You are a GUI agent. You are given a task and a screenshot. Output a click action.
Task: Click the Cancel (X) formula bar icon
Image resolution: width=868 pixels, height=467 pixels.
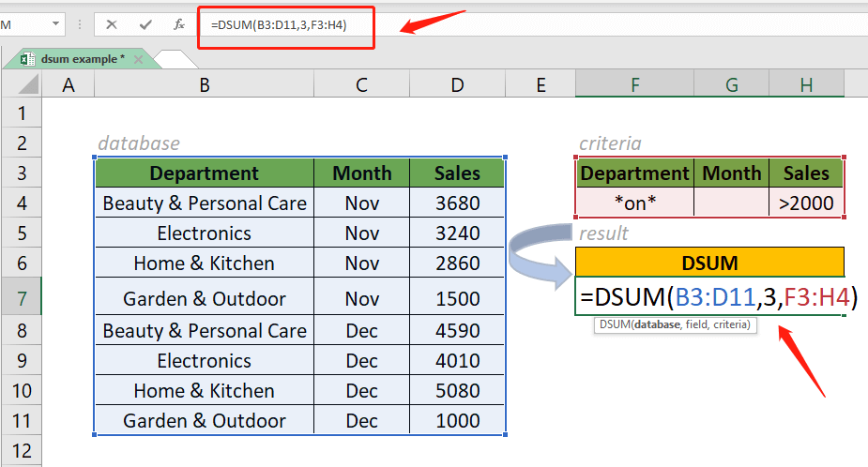[x=113, y=25]
